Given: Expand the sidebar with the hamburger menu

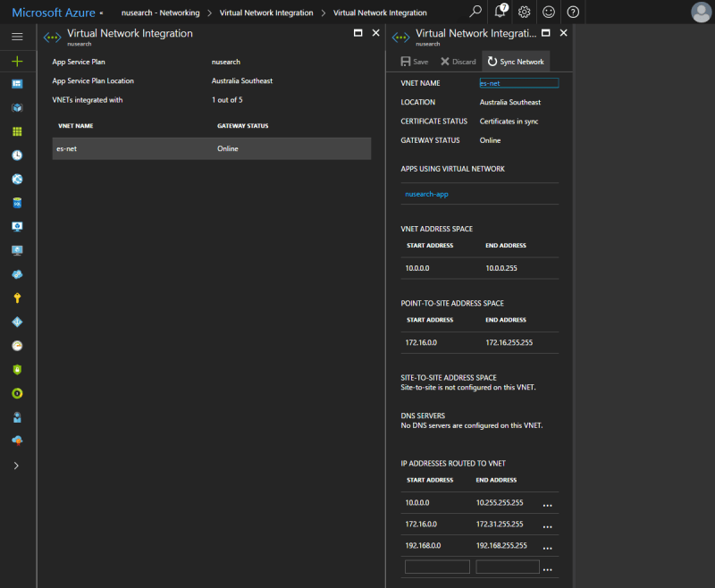Looking at the screenshot, I should pos(17,37).
